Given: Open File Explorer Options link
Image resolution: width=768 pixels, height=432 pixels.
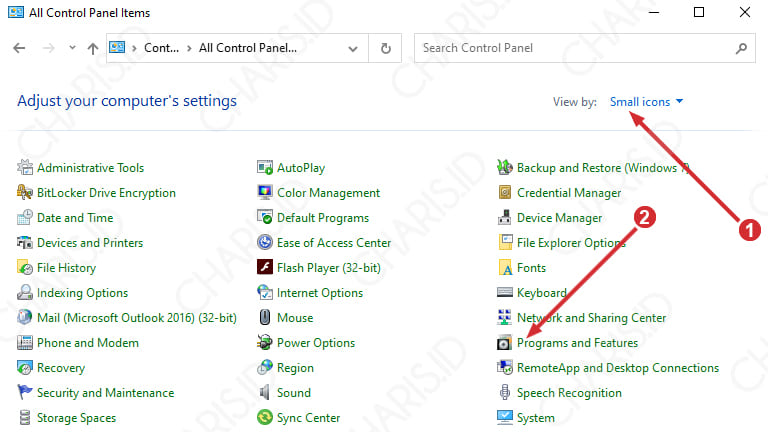Looking at the screenshot, I should [x=571, y=243].
